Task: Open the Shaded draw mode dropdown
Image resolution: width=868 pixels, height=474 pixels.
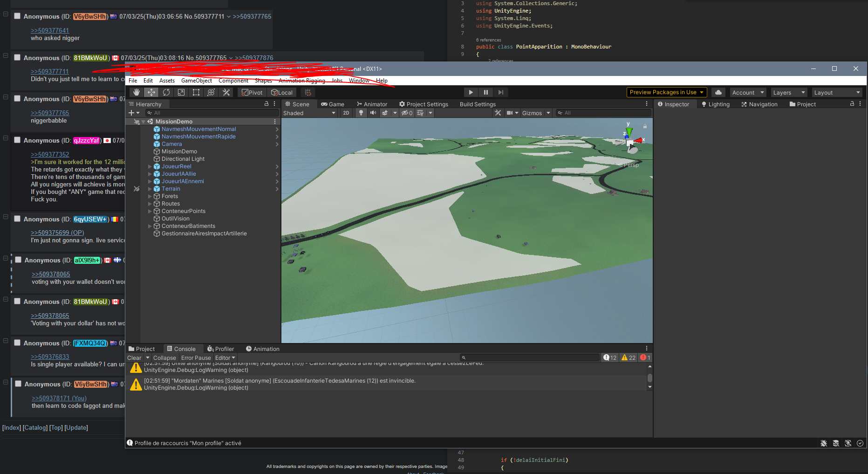Action: [309, 113]
